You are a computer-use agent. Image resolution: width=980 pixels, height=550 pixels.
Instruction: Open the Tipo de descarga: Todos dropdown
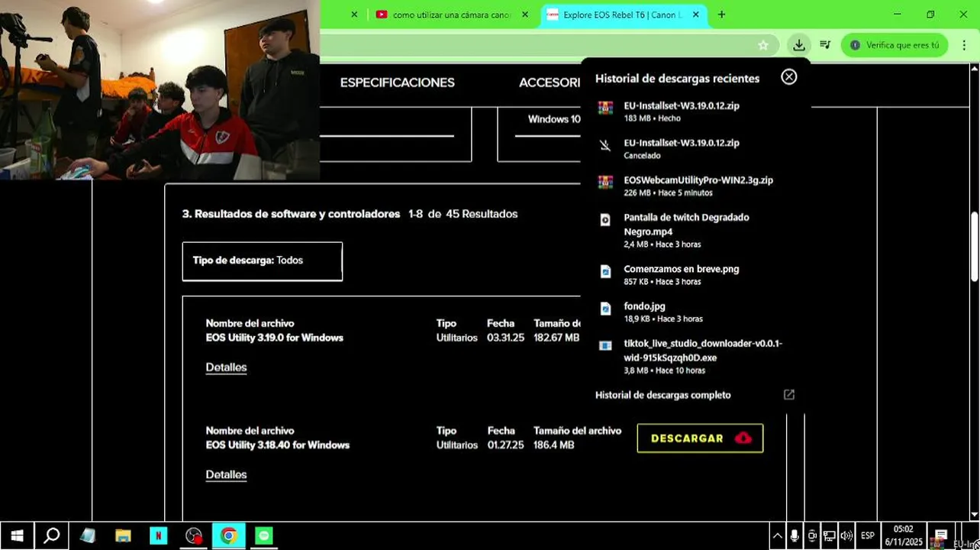tap(263, 261)
